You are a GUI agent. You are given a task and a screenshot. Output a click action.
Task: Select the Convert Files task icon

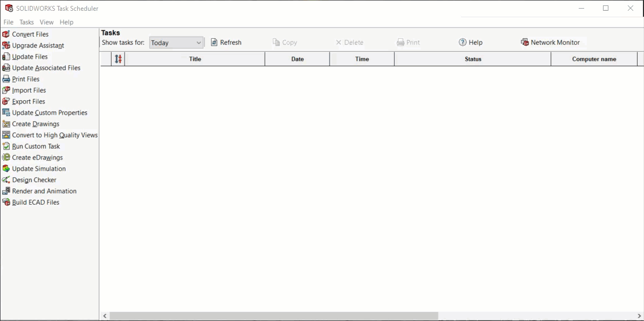click(x=30, y=34)
